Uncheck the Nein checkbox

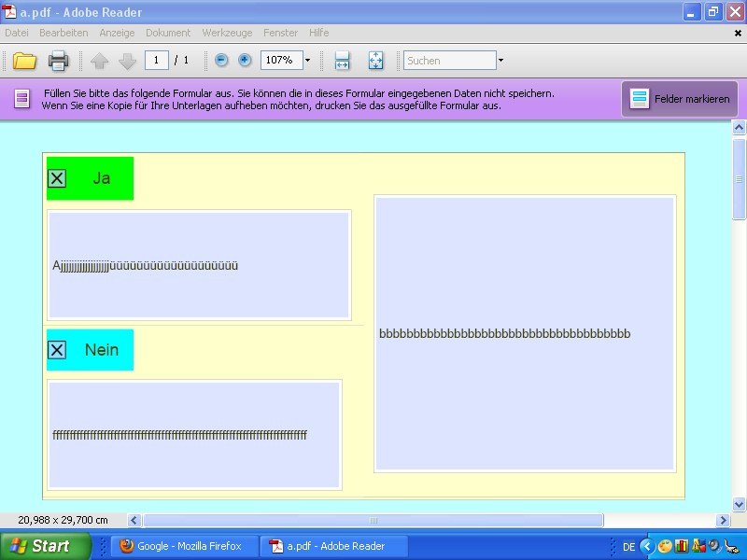click(x=57, y=350)
